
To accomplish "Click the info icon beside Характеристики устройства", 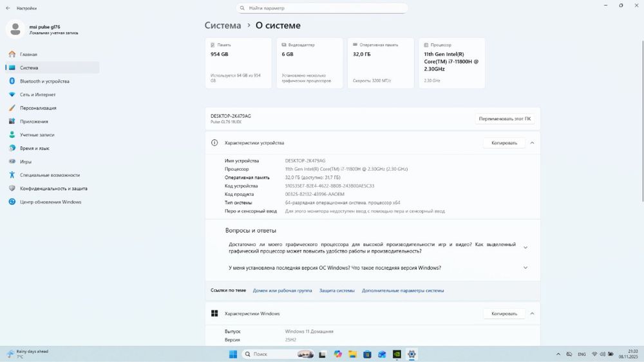I will click(214, 143).
